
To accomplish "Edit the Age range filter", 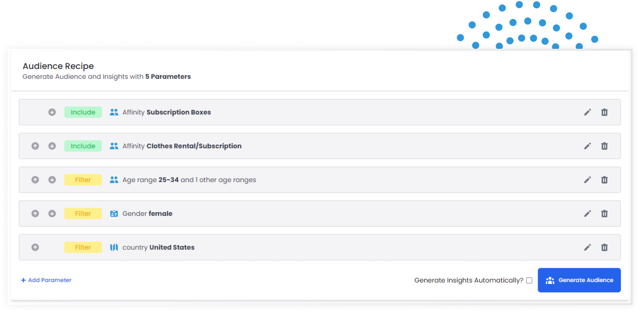I will [587, 180].
